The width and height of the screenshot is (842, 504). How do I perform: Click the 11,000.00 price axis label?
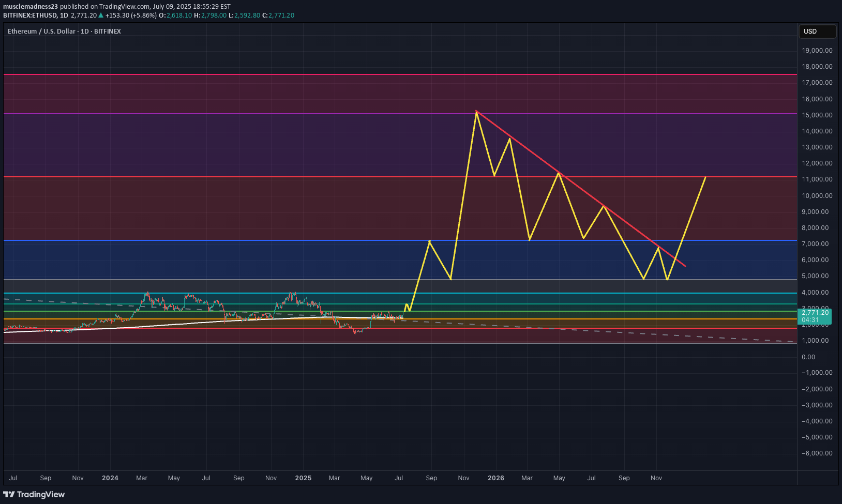(817, 179)
